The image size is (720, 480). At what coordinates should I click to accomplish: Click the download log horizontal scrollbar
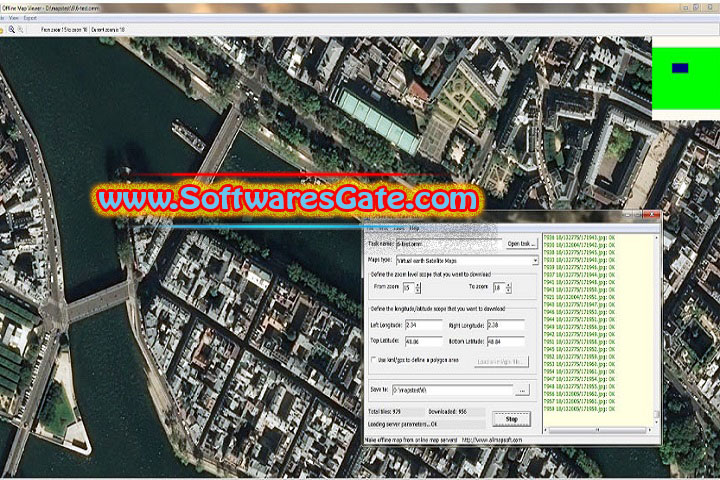597,430
